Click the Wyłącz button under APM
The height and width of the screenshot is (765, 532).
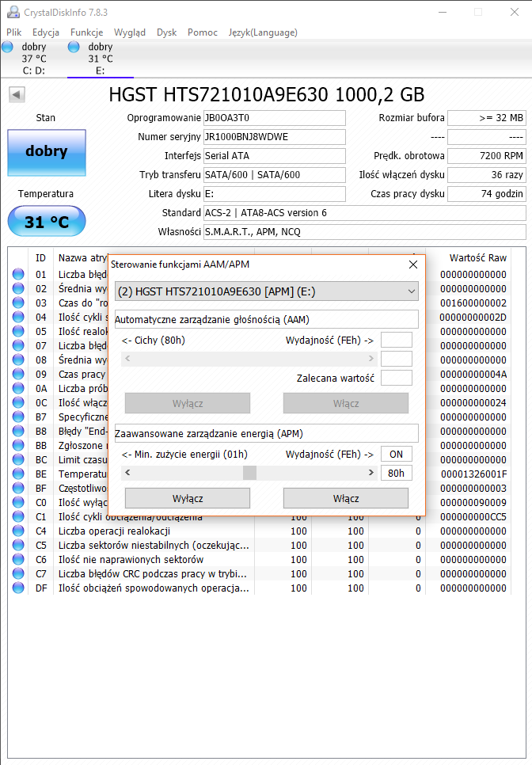tap(188, 498)
